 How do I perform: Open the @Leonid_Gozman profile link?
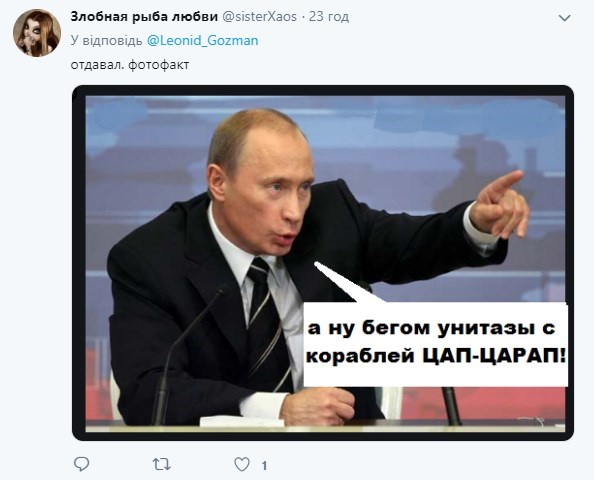(x=202, y=41)
